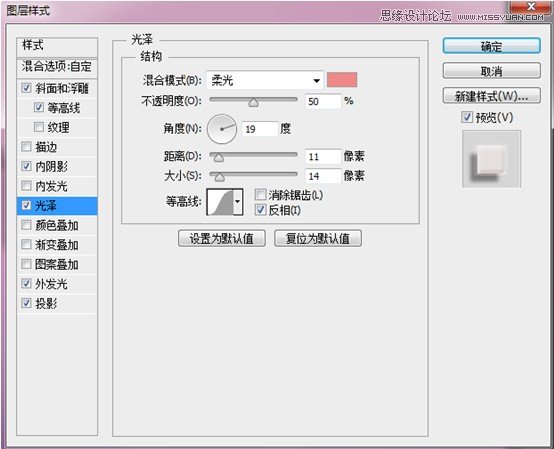
Task: Uncheck the 等高线 sub-option checkbox
Action: (x=39, y=107)
